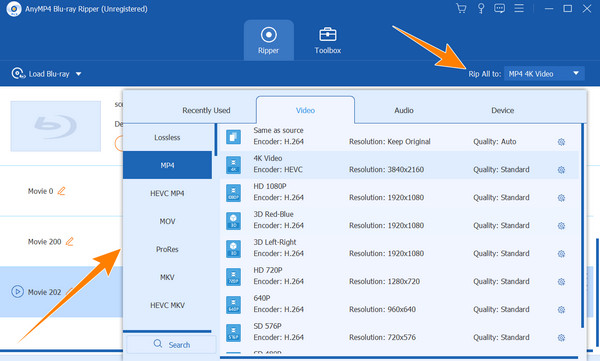This screenshot has width=600, height=361.
Task: Switch to the Ripper tab
Action: tap(269, 40)
